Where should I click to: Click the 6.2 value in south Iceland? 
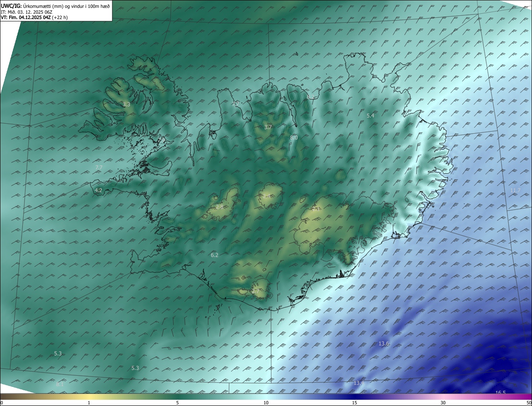tap(214, 255)
